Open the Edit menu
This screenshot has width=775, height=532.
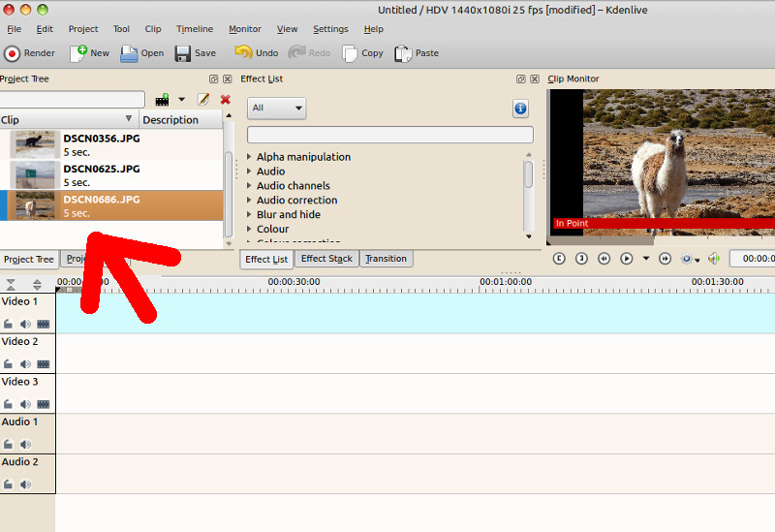coord(45,29)
